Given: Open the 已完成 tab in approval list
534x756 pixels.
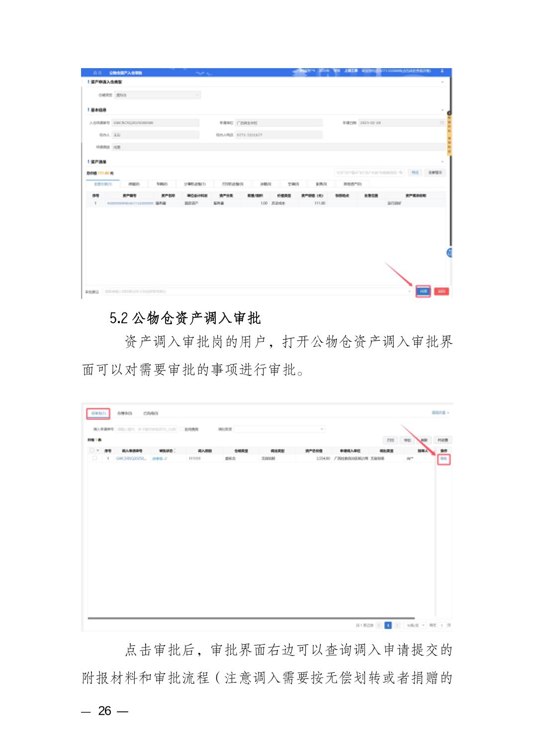Looking at the screenshot, I should coord(150,413).
